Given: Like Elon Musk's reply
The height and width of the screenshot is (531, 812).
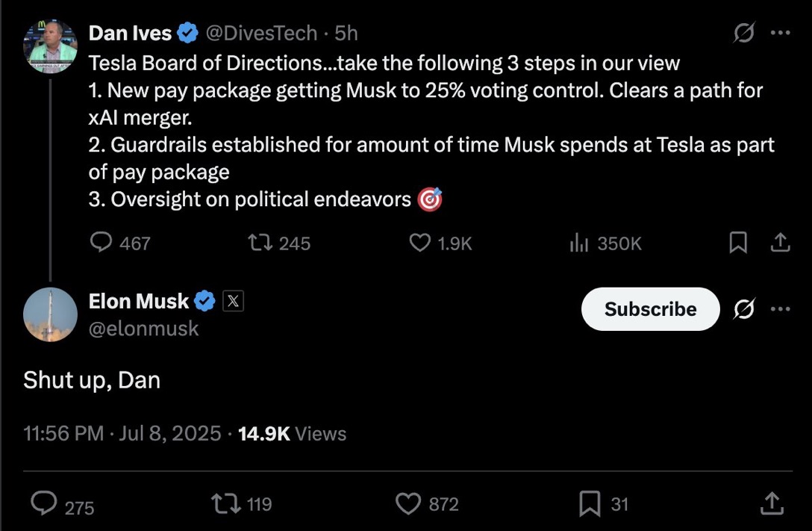Looking at the screenshot, I should (x=409, y=504).
